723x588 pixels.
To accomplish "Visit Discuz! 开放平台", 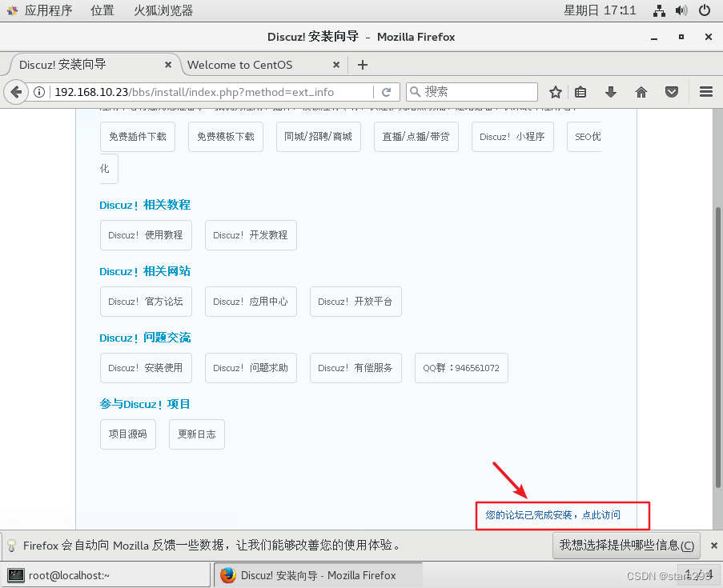I will coord(355,302).
